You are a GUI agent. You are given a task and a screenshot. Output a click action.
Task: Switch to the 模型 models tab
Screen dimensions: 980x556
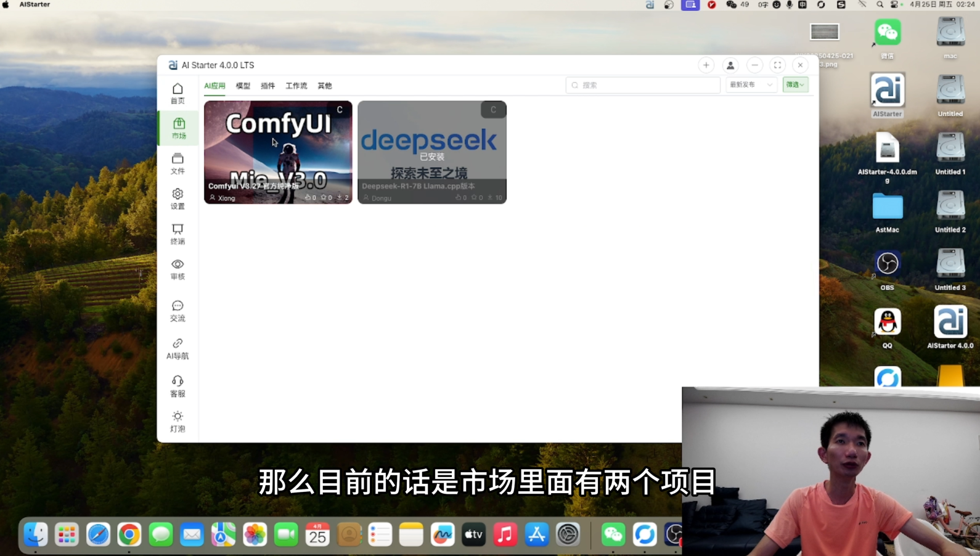point(243,86)
